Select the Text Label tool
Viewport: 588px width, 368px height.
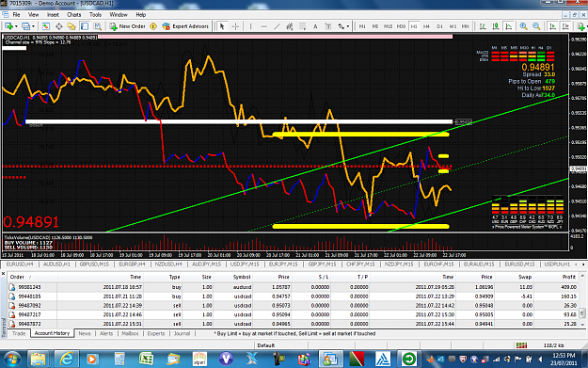327,26
